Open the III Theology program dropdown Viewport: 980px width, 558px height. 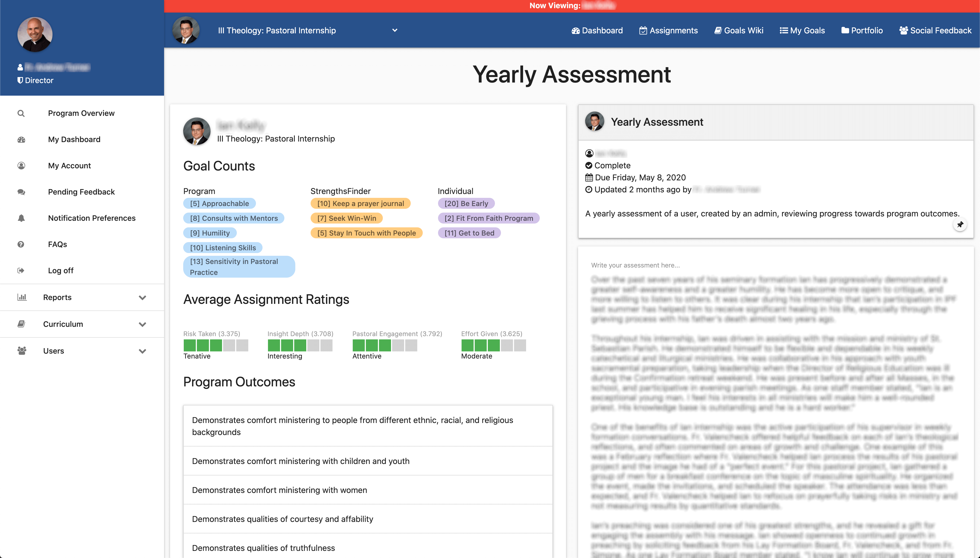(x=308, y=30)
